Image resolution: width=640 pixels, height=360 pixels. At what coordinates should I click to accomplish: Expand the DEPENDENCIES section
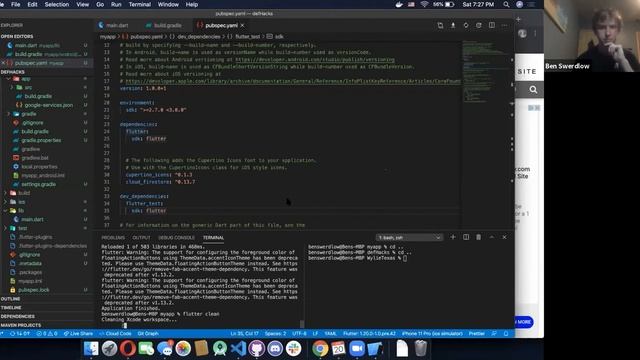coord(17,316)
